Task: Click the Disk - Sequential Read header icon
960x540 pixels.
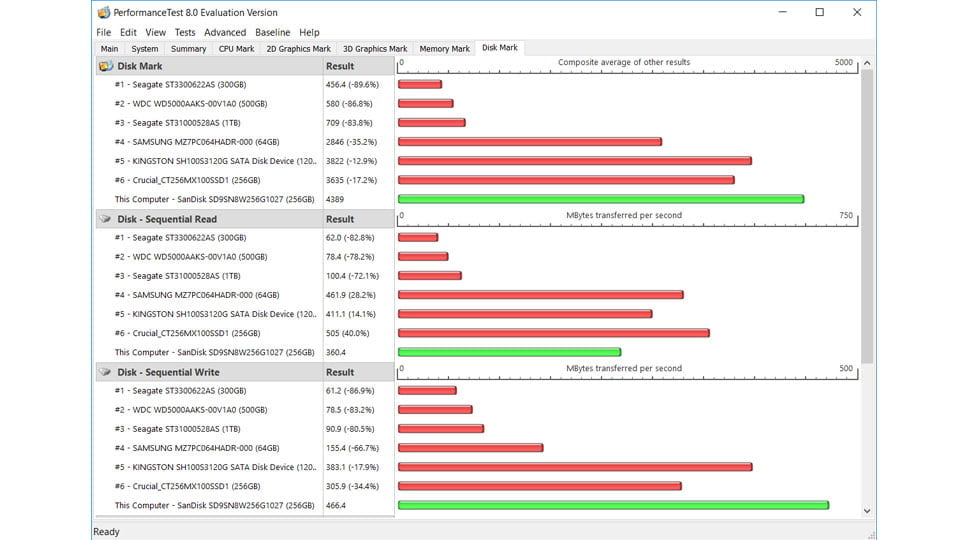Action: coord(105,219)
